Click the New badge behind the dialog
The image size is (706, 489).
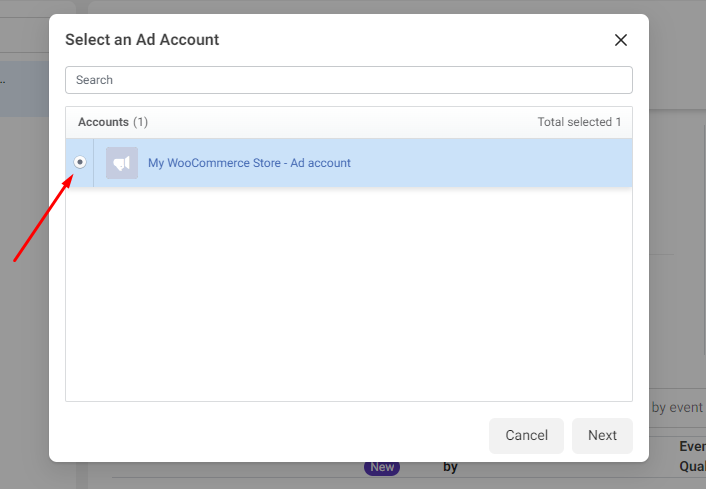click(x=382, y=467)
